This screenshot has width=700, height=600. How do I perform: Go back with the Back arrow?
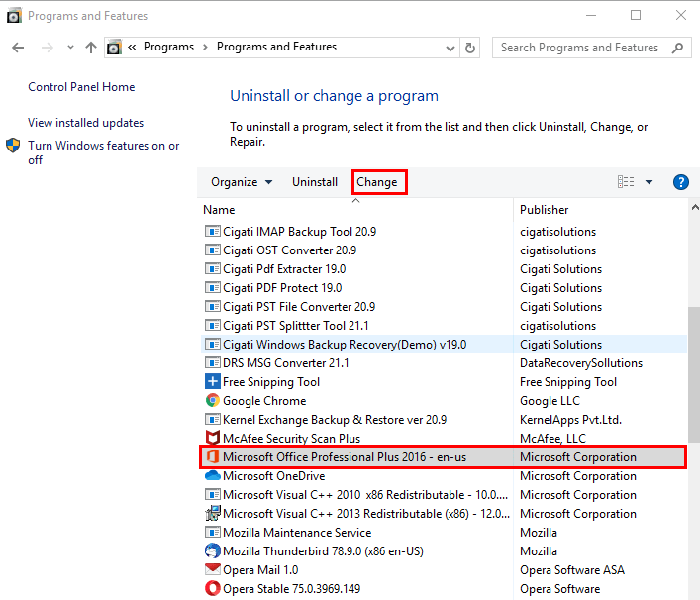click(x=18, y=48)
